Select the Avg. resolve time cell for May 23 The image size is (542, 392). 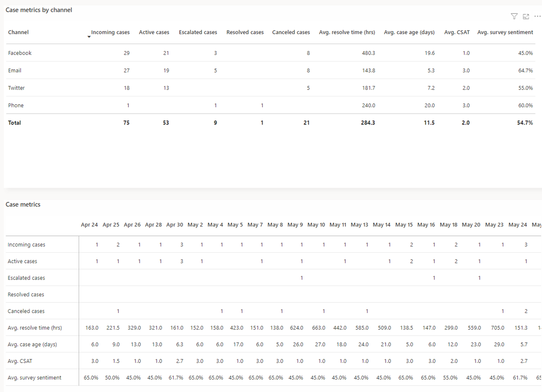[498, 328]
